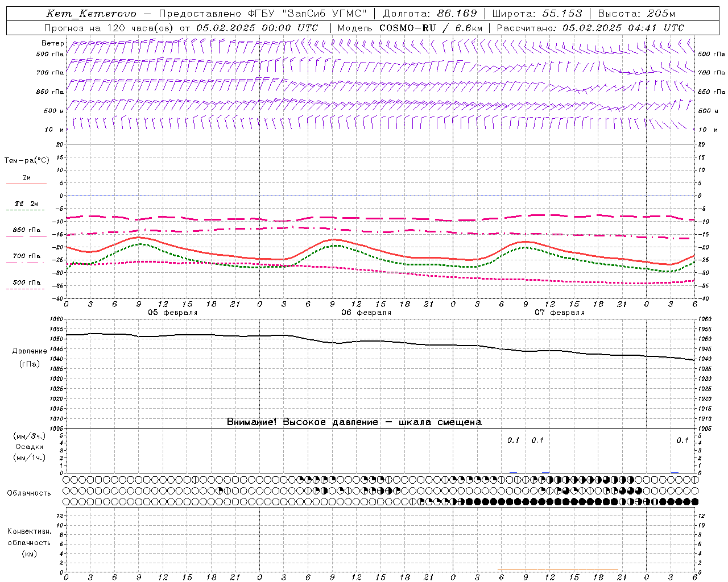Click the 'Широта: 55.153' latitude value
The height and width of the screenshot is (582, 728).
[537, 14]
